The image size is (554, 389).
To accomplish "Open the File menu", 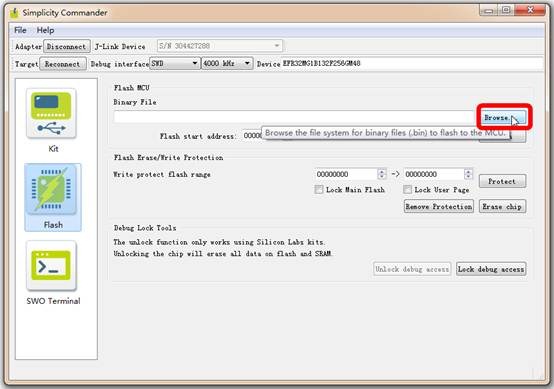I will click(x=20, y=30).
